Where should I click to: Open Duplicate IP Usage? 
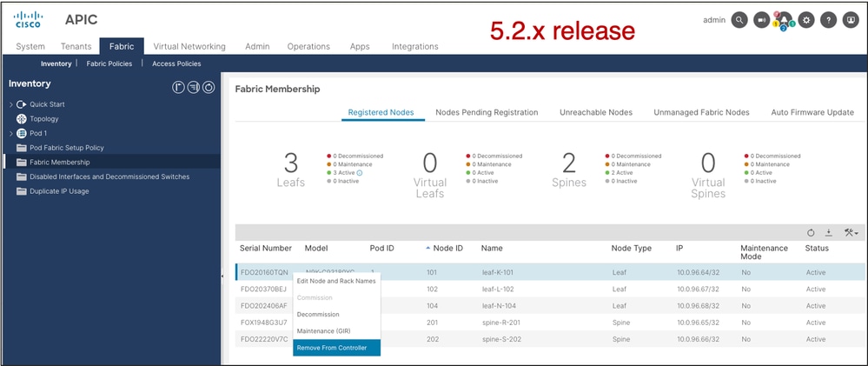click(59, 191)
